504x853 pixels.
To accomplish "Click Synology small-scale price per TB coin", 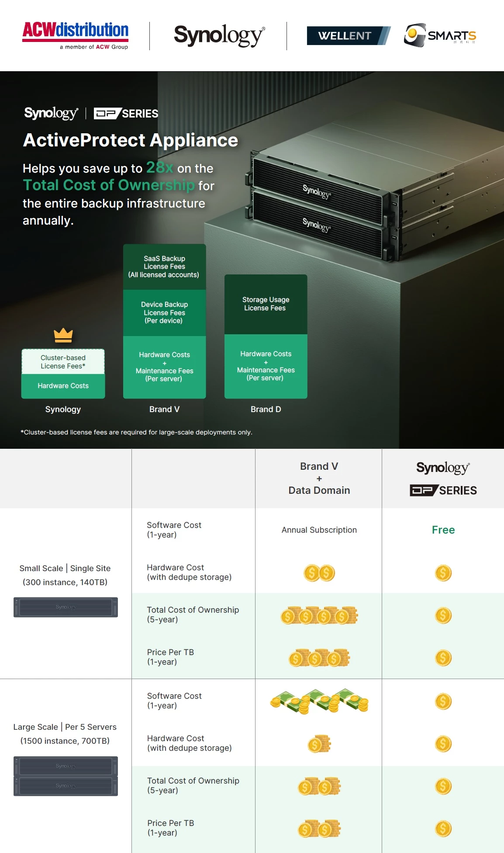I will pos(443,658).
